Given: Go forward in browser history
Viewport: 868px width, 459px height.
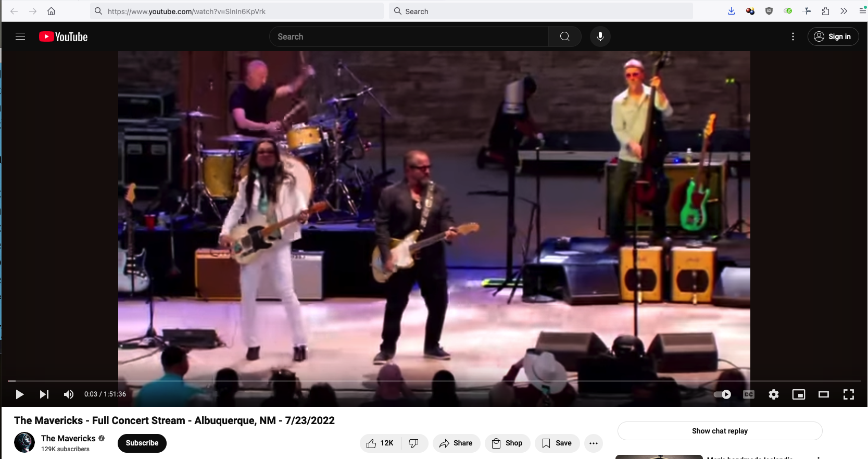Looking at the screenshot, I should (x=33, y=11).
